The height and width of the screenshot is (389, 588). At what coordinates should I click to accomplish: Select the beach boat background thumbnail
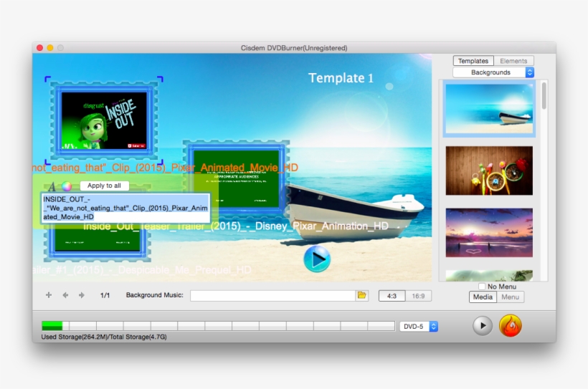coord(489,108)
